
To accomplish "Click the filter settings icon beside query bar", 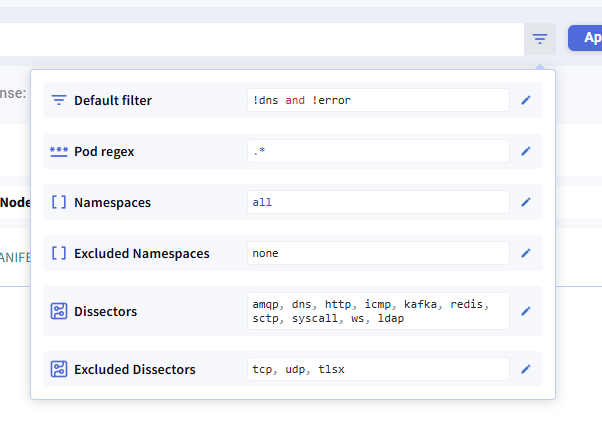I will pyautogui.click(x=539, y=39).
